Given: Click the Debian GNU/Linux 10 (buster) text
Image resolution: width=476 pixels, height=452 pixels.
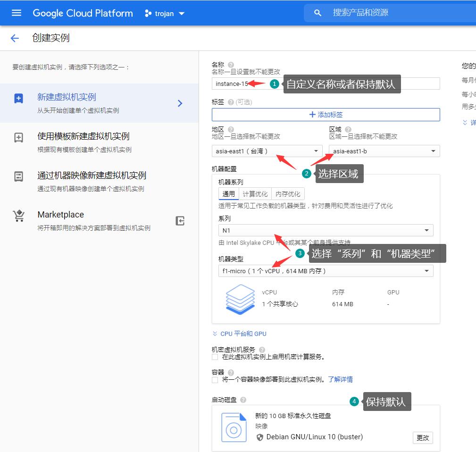Looking at the screenshot, I should point(315,437).
